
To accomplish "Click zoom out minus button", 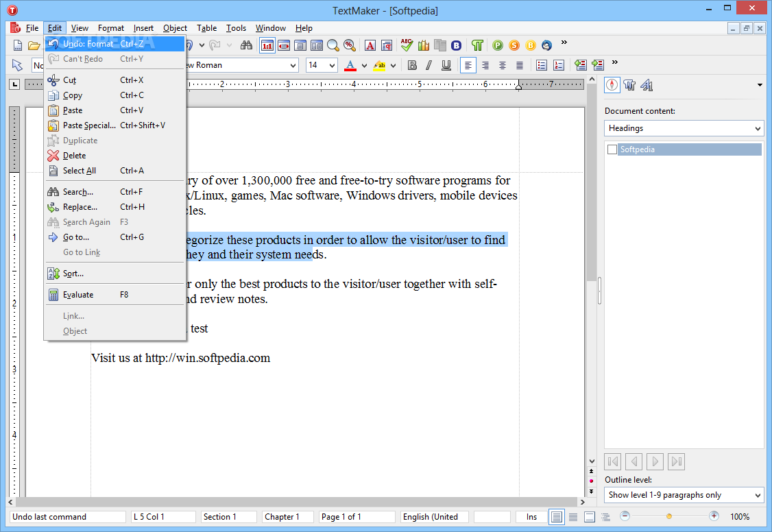I will coord(625,516).
